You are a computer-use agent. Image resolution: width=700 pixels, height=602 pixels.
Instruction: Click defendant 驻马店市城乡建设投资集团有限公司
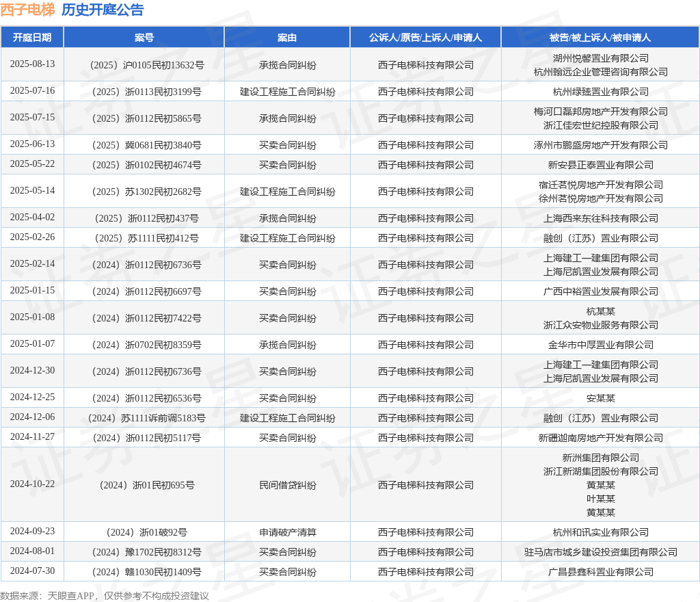click(x=600, y=553)
